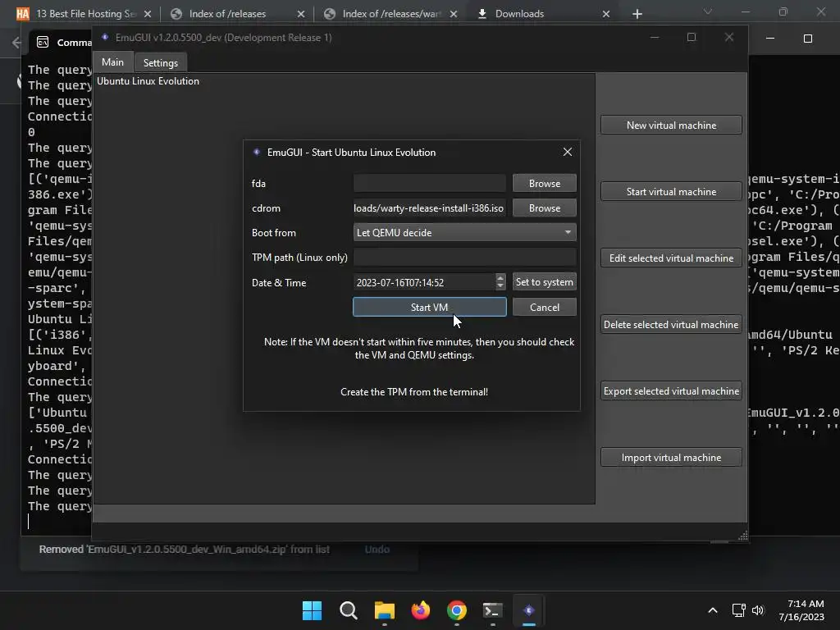
Task: Browse for cdrom image
Action: click(x=545, y=208)
